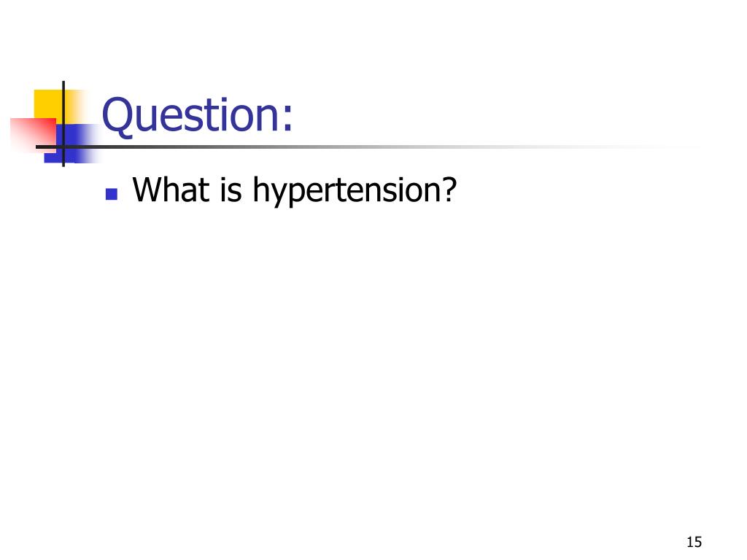Click the empty center of the slide

point(373,350)
